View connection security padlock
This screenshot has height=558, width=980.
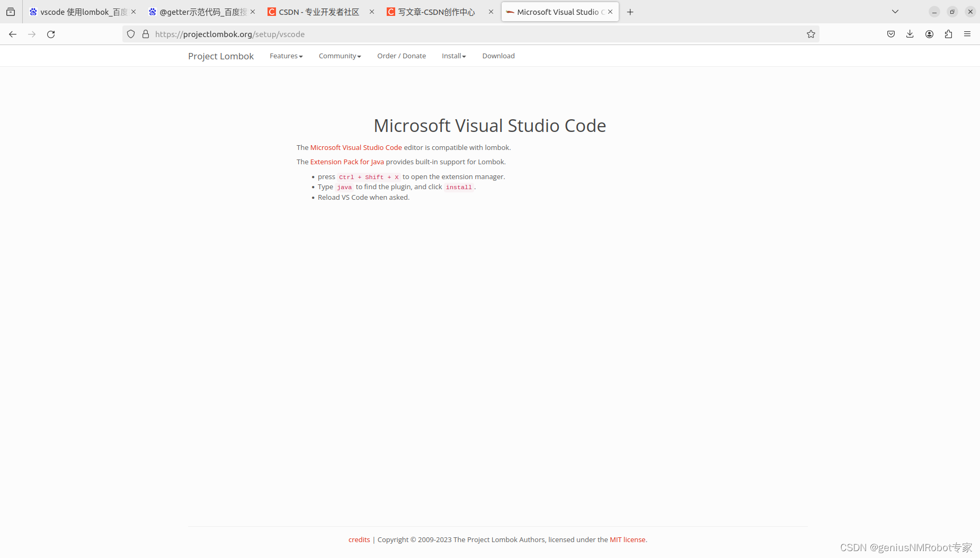[x=146, y=34]
